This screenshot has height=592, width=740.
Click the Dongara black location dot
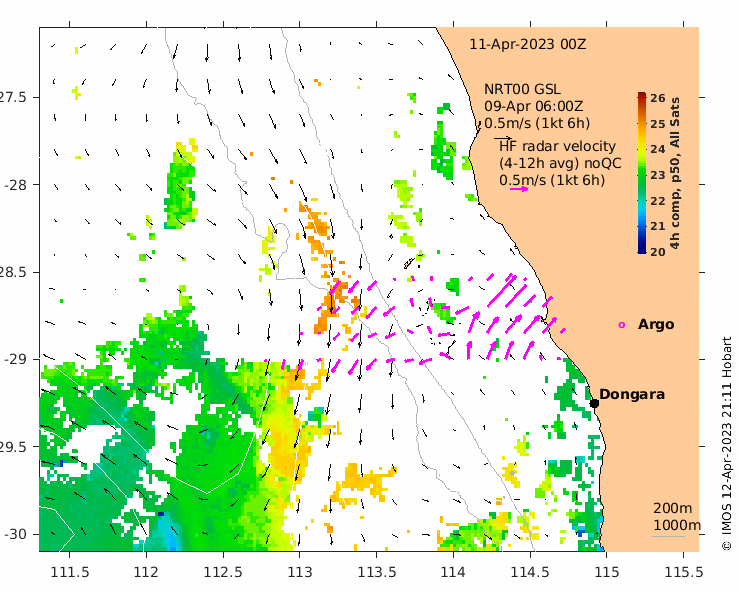point(594,403)
